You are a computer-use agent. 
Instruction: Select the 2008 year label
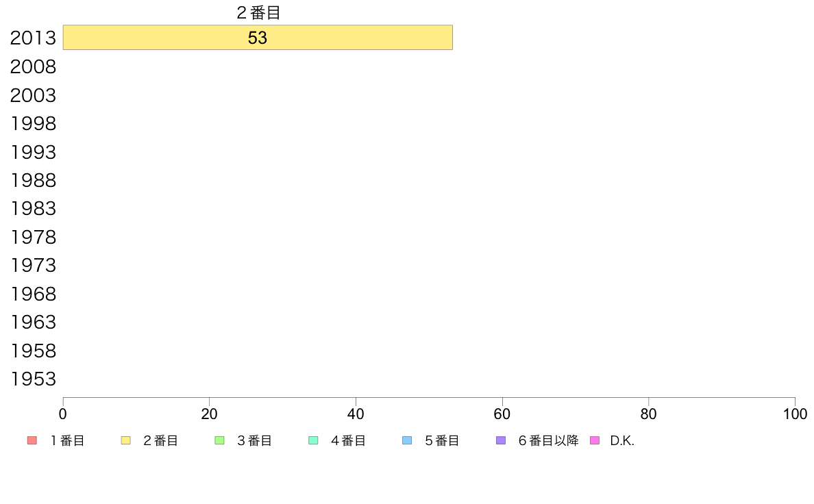click(33, 66)
